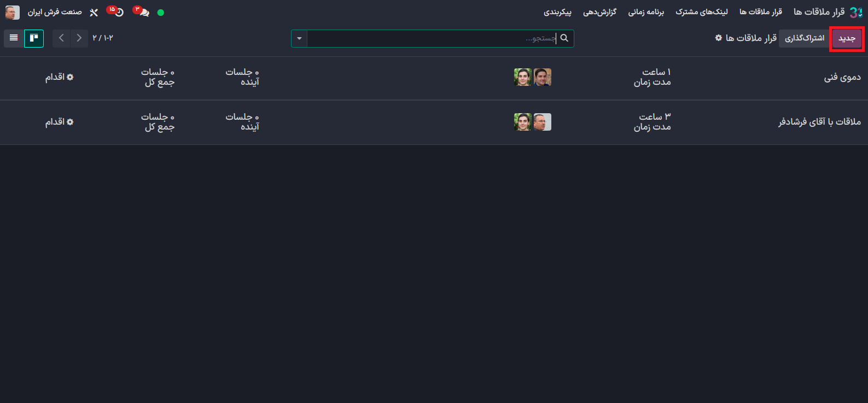Open the گزارش‌دهی menu

(x=599, y=12)
